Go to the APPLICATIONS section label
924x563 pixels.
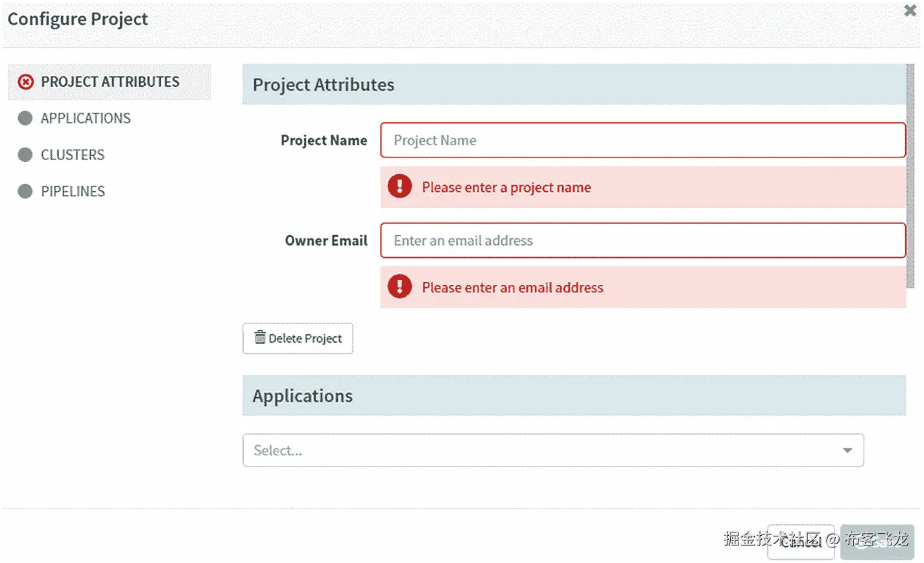[x=86, y=118]
